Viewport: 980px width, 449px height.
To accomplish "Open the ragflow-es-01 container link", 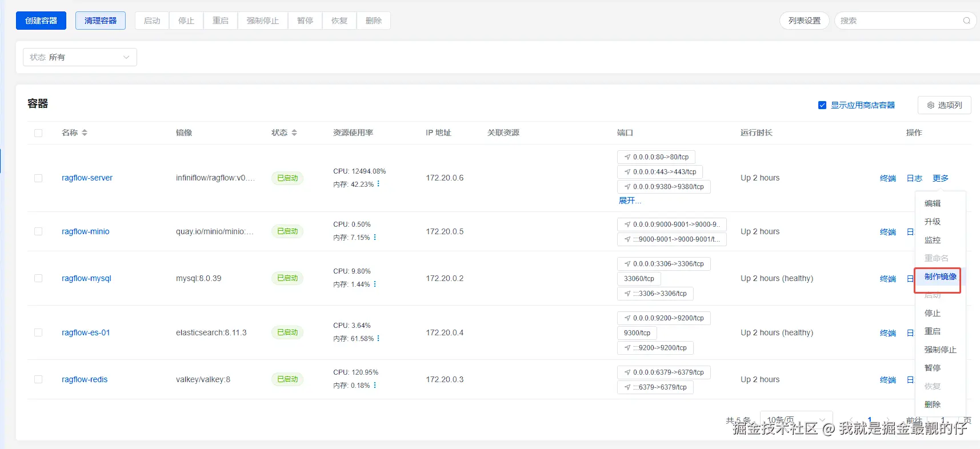I will pyautogui.click(x=86, y=332).
